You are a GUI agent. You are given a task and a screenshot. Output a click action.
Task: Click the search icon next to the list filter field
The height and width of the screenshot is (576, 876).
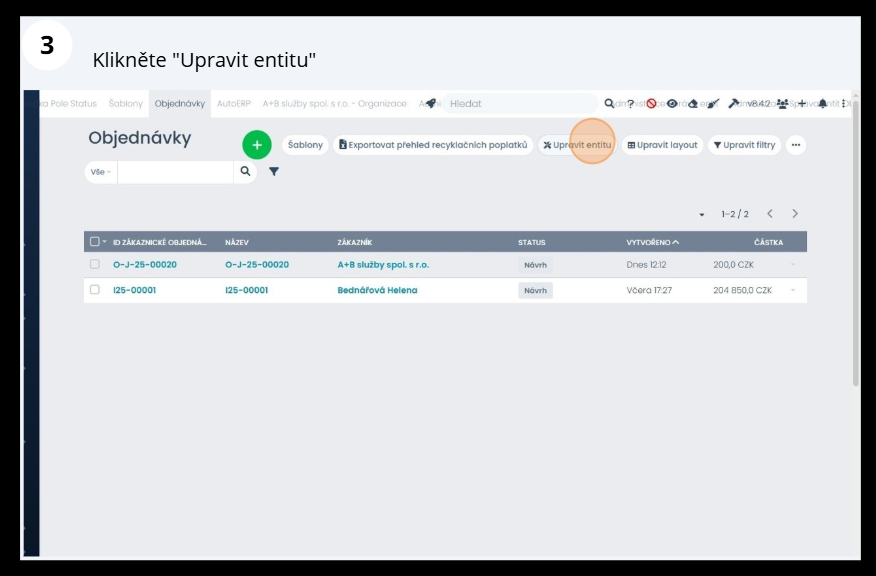click(x=245, y=172)
